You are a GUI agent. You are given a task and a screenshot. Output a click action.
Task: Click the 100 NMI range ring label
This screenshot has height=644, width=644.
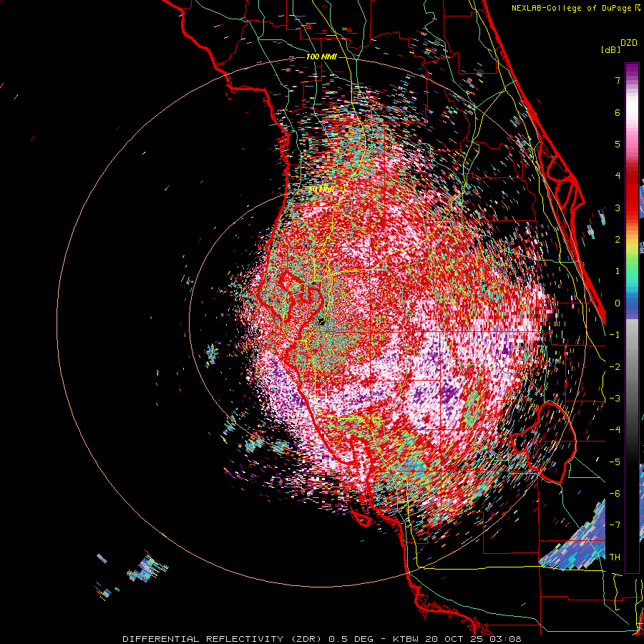[321, 57]
